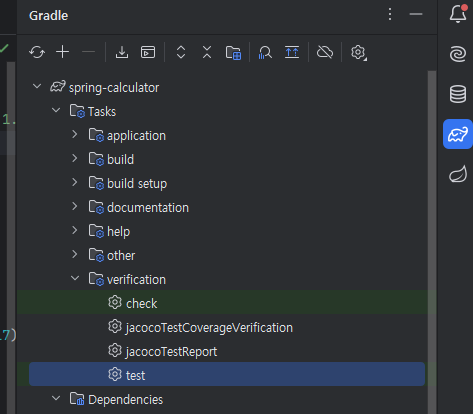Open Execute Gradle Task icon
The width and height of the screenshot is (473, 414).
148,52
